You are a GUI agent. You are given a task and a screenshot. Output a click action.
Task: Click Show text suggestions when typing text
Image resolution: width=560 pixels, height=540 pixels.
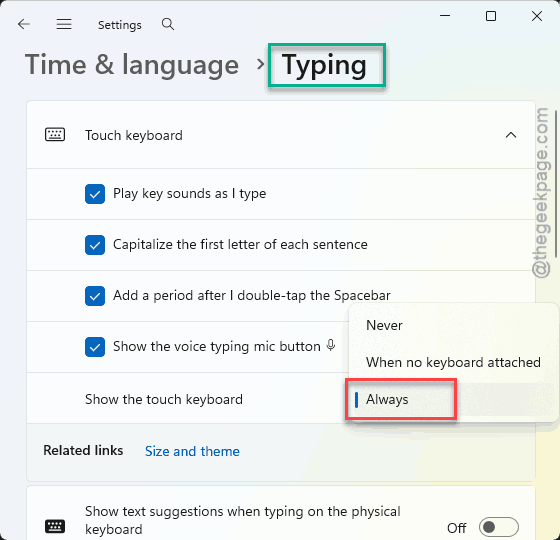(x=242, y=520)
